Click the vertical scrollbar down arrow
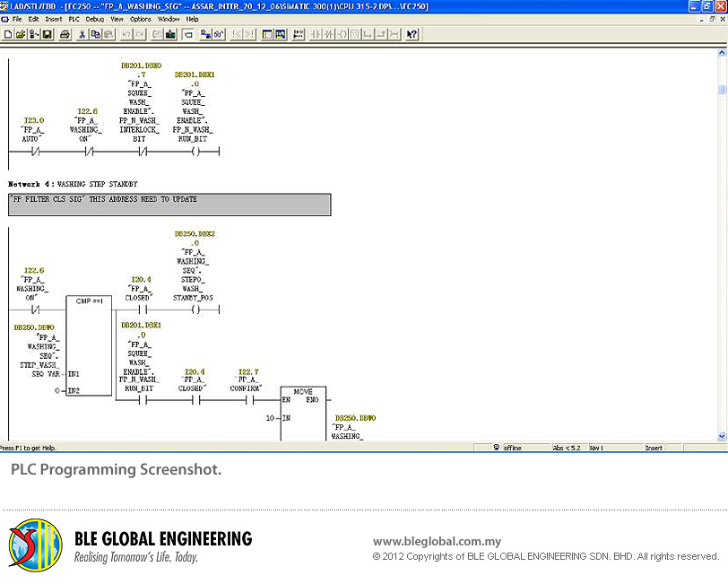 click(x=722, y=436)
